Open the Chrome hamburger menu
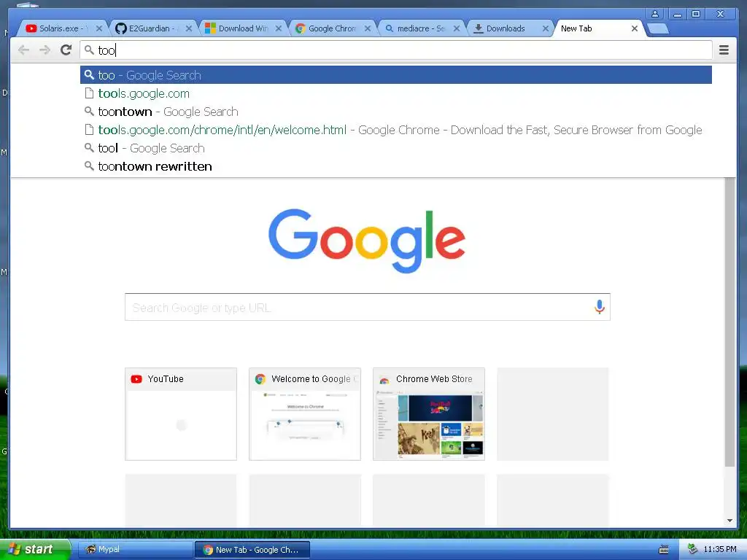This screenshot has width=747, height=560. [x=724, y=50]
